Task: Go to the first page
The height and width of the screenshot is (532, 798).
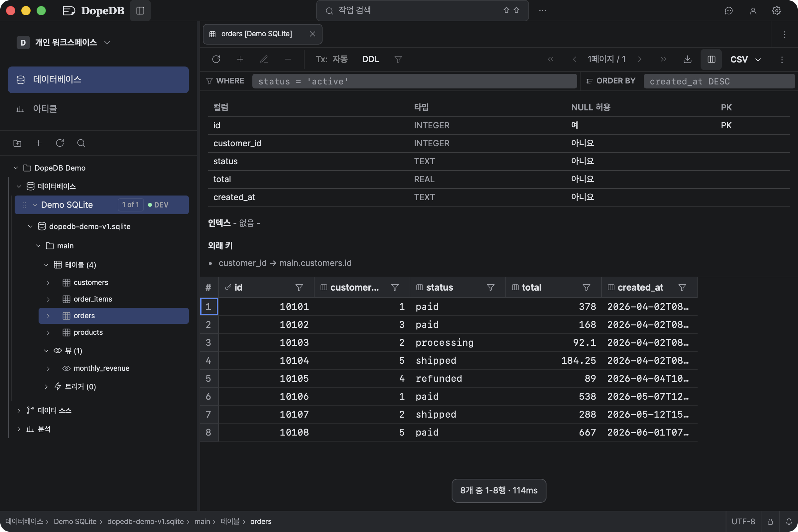Action: tap(551, 60)
